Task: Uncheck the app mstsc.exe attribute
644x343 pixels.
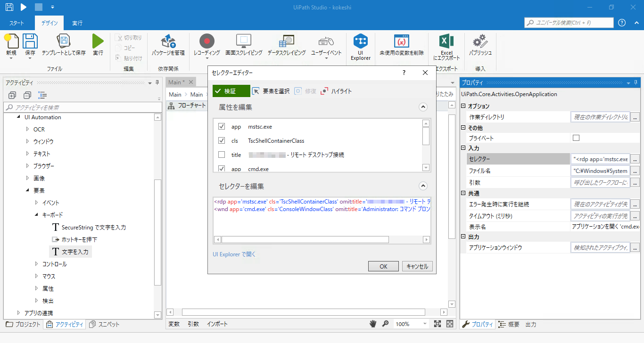Action: point(223,126)
